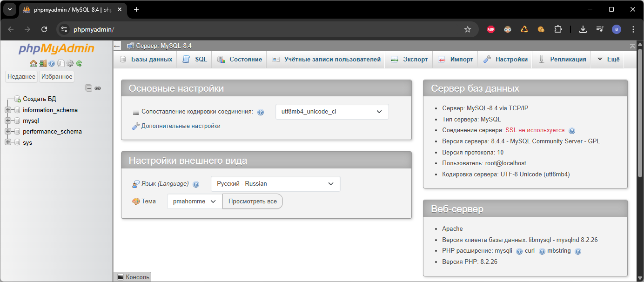
Task: Open the Настройки tab
Action: coord(505,60)
